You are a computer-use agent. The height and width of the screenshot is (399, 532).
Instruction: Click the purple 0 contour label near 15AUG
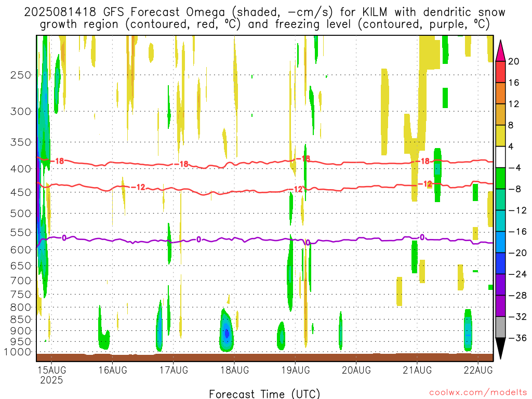point(64,238)
